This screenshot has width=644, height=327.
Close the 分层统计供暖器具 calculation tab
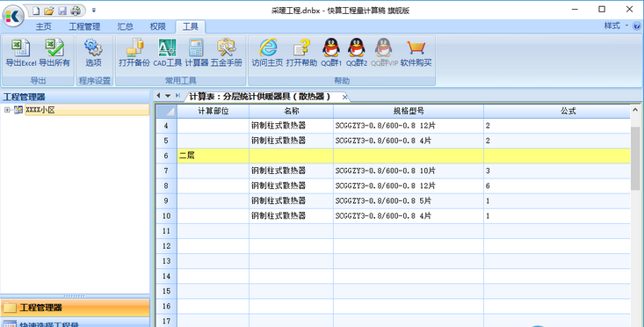click(x=345, y=97)
